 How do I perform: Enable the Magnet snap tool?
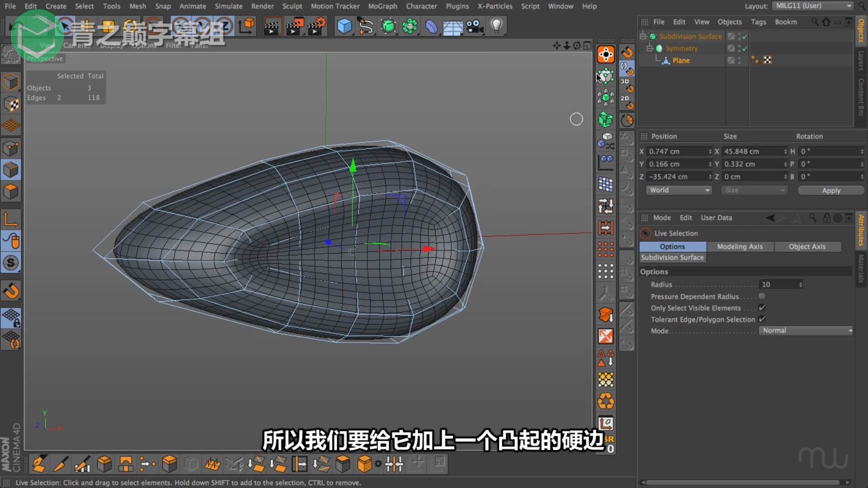click(x=11, y=291)
